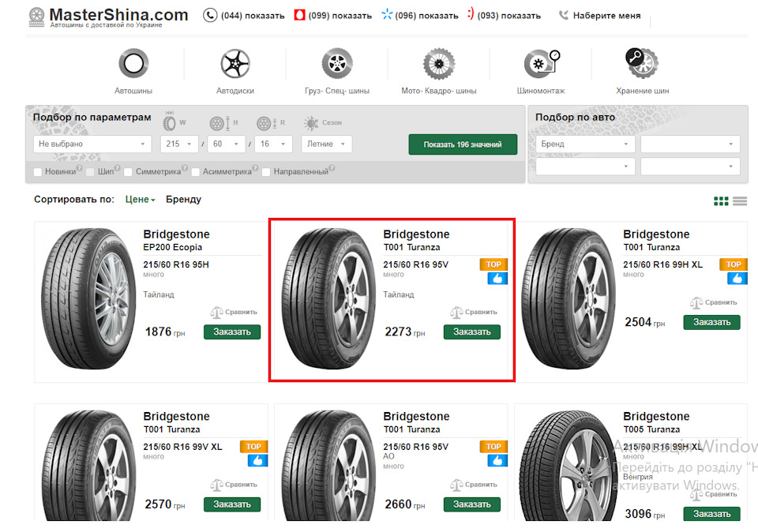
Task: Sort results by Бренду
Action: 183,200
